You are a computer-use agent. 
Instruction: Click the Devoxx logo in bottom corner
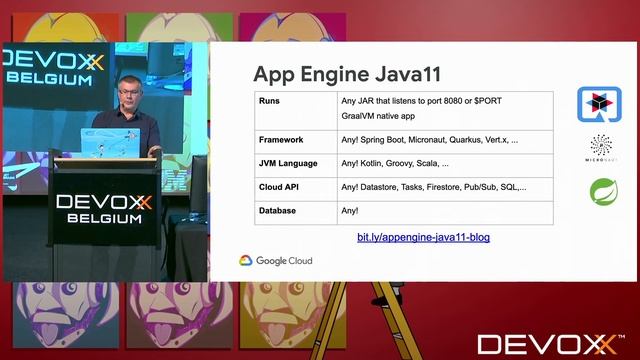coord(551,344)
